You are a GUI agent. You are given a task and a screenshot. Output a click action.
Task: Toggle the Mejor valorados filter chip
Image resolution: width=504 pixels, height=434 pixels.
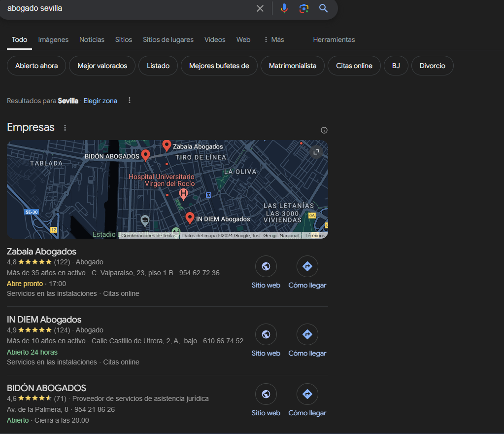point(102,66)
